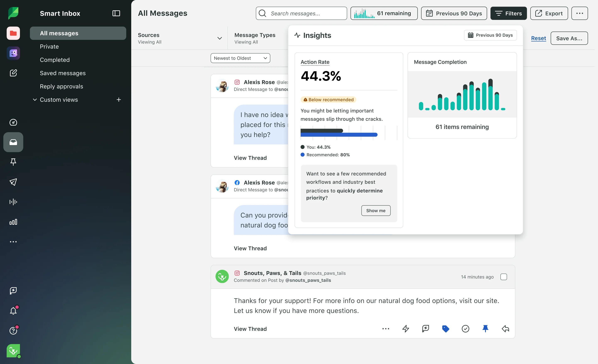Mark Snouts message complete with checkmark icon
598x364 pixels.
click(x=465, y=329)
